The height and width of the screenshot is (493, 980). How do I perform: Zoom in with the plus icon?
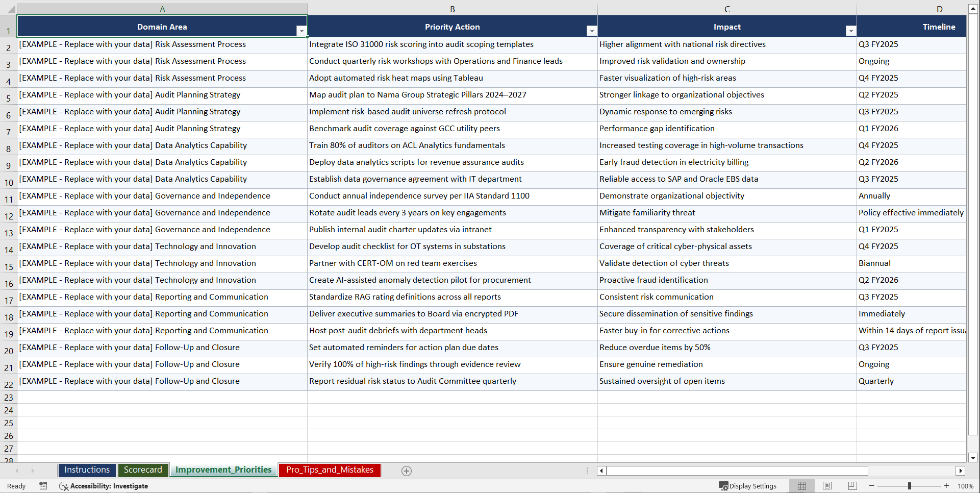[946, 486]
